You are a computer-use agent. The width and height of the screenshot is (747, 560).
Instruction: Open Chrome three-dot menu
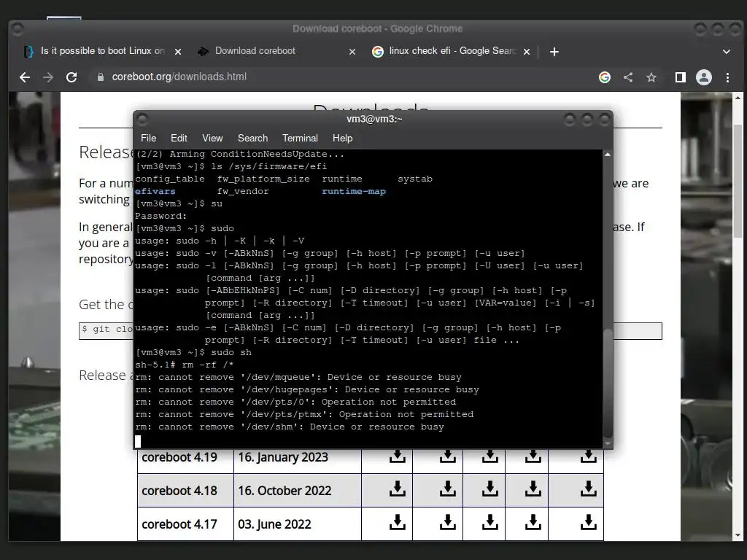[727, 77]
